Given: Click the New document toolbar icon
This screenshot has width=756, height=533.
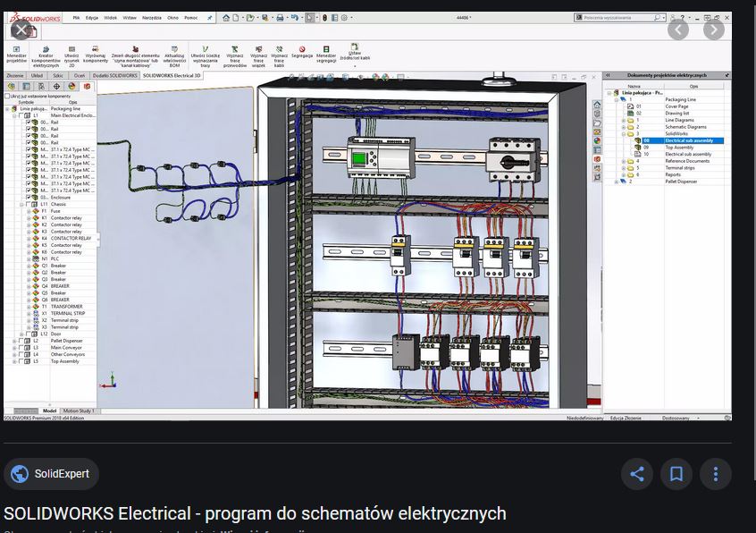Looking at the screenshot, I should point(236,18).
